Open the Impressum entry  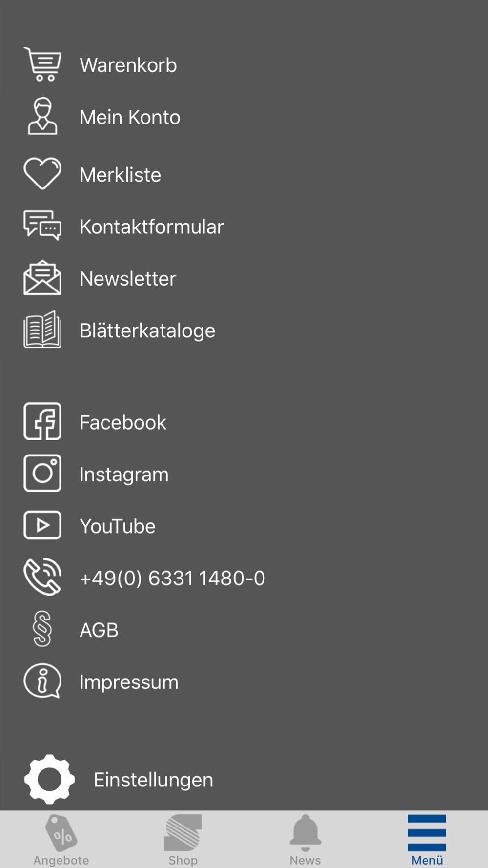(x=129, y=682)
